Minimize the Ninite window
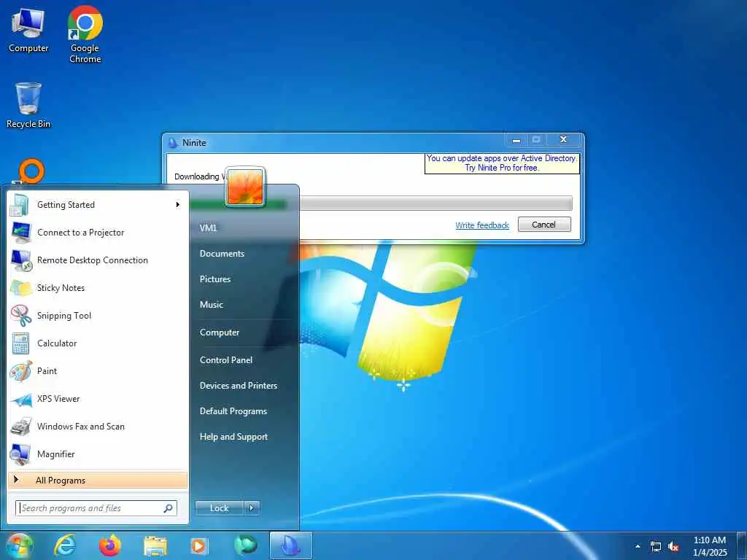 [516, 140]
